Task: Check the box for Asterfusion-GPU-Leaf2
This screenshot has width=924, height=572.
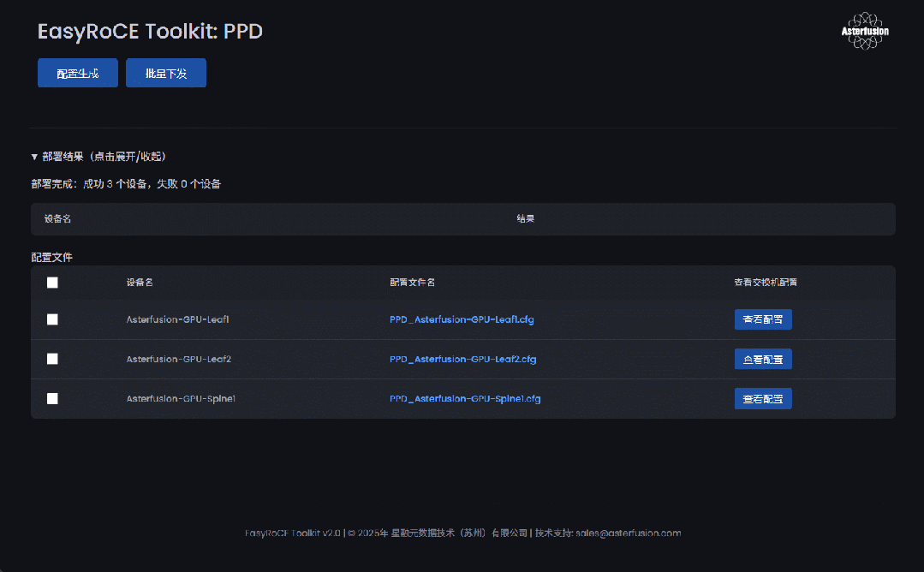Action: [x=52, y=359]
